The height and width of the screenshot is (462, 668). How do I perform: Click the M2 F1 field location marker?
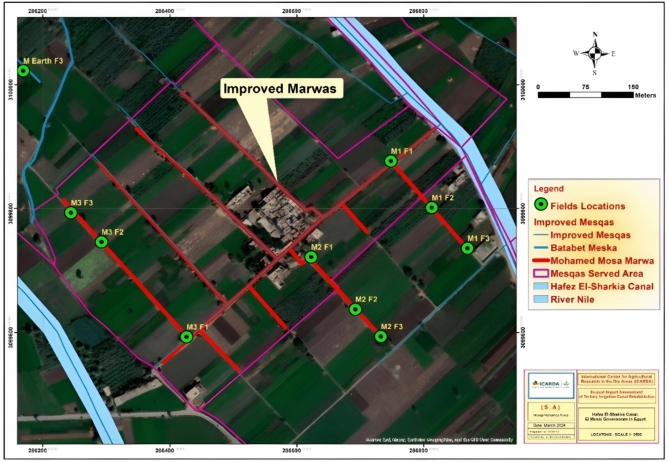pos(311,257)
